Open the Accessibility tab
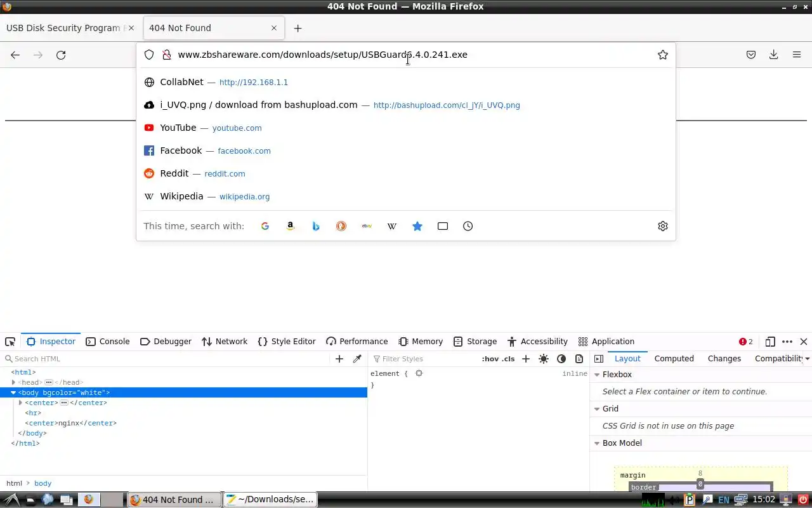This screenshot has height=508, width=812. point(537,342)
